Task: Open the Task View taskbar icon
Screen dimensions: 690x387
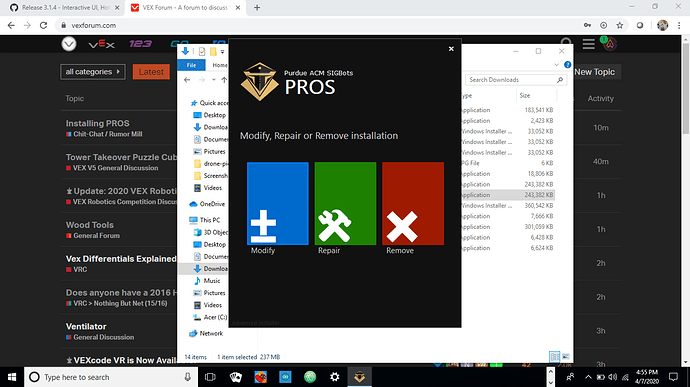Action: pos(210,377)
